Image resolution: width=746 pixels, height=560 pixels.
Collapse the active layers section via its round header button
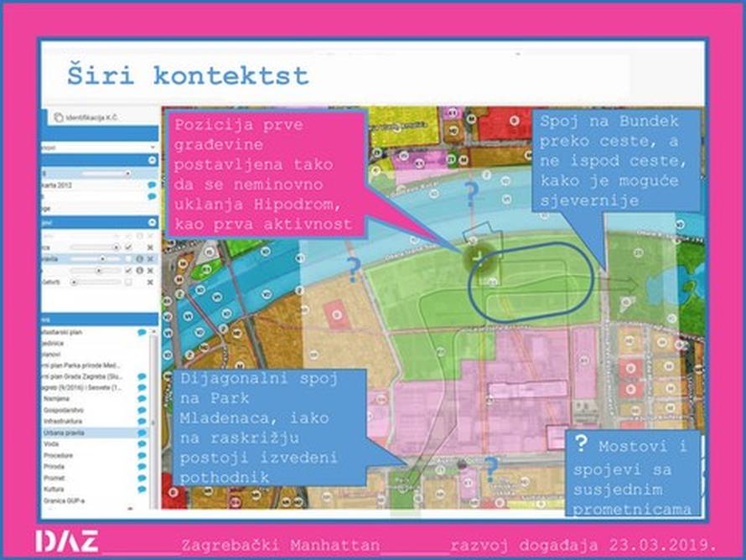coord(152,223)
